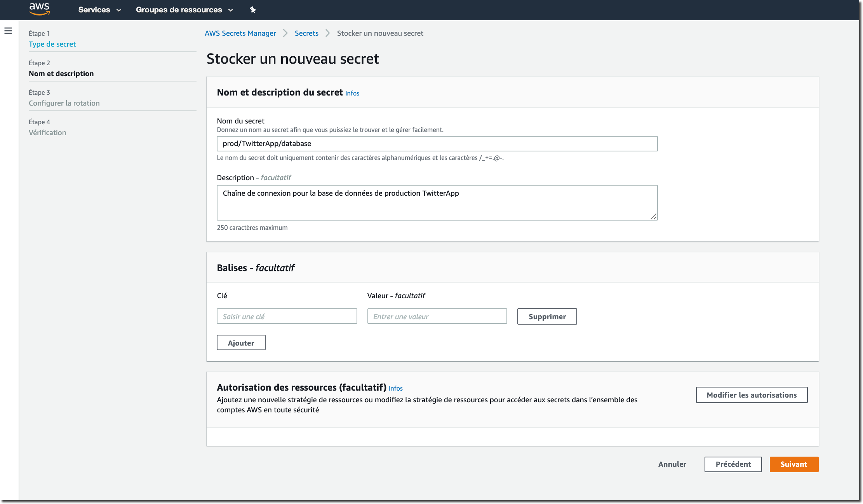
Task: Click into the Description textarea
Action: (437, 203)
